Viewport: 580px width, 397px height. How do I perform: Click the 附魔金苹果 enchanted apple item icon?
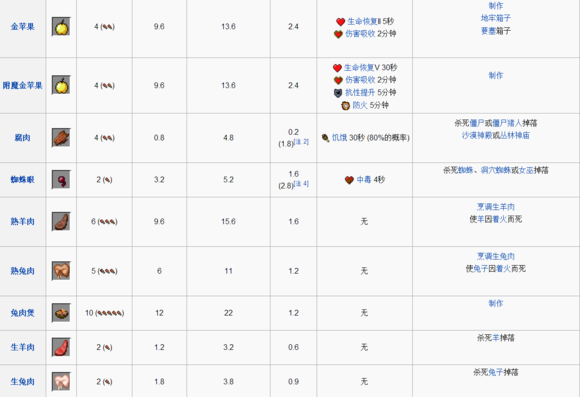click(61, 85)
